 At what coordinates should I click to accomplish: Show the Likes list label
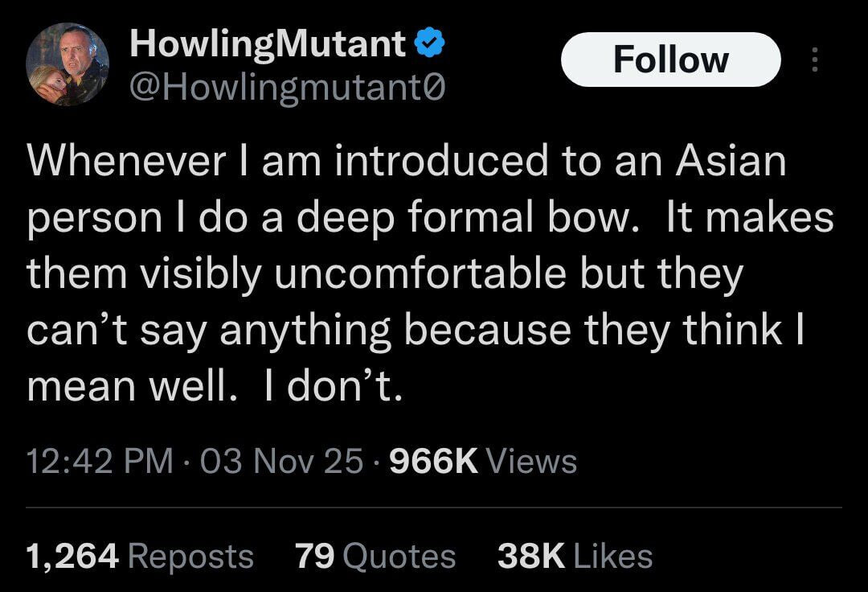pos(613,556)
